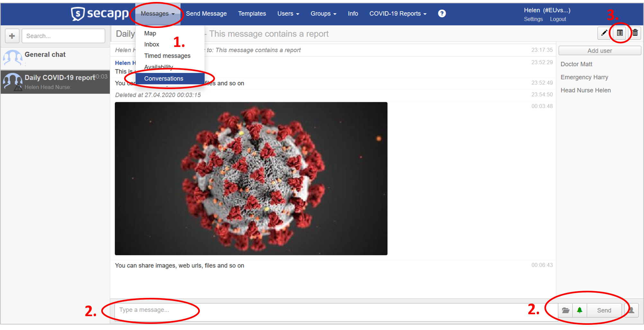Click the Add user button
The image size is (644, 330).
(x=600, y=50)
